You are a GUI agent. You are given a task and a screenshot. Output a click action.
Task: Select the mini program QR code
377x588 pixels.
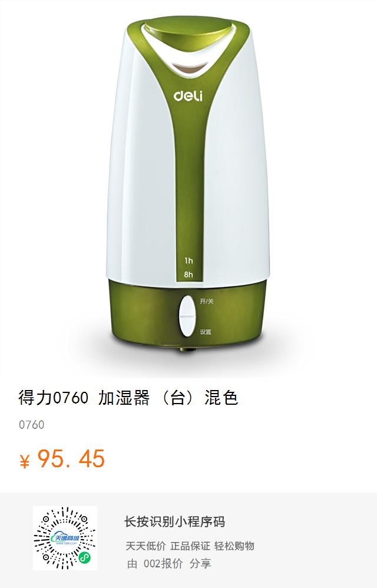coord(65,538)
